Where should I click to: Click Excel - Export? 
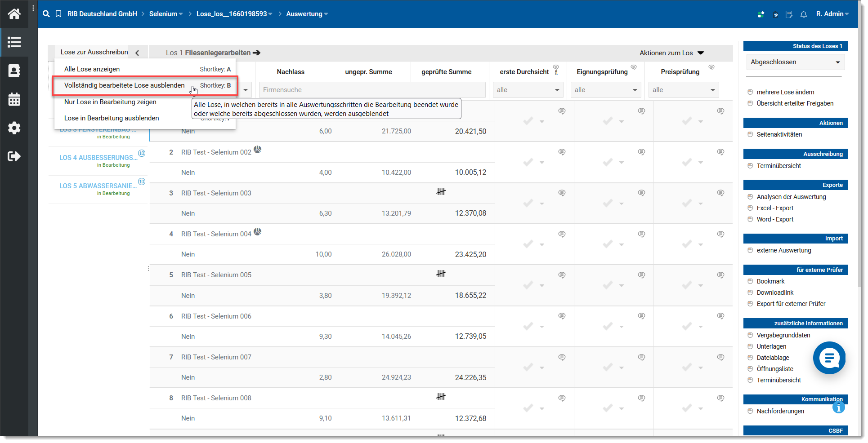point(775,208)
